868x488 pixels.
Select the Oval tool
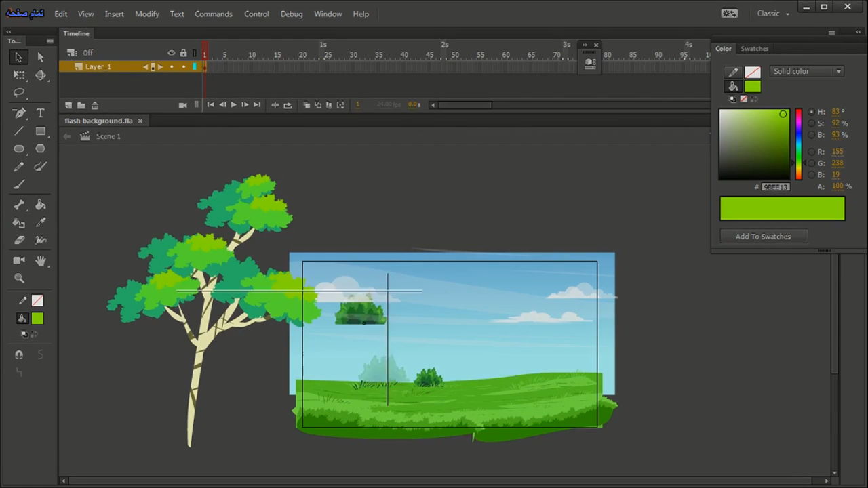pyautogui.click(x=19, y=148)
